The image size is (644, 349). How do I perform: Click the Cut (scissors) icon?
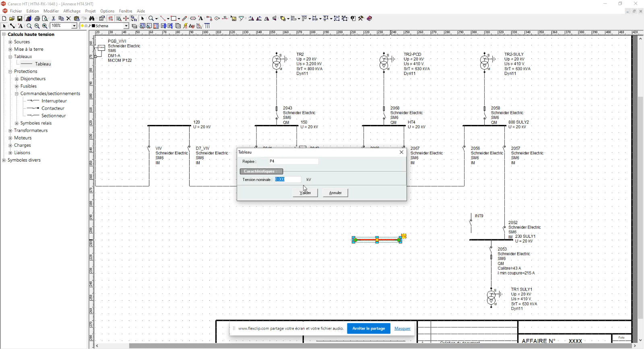click(53, 19)
